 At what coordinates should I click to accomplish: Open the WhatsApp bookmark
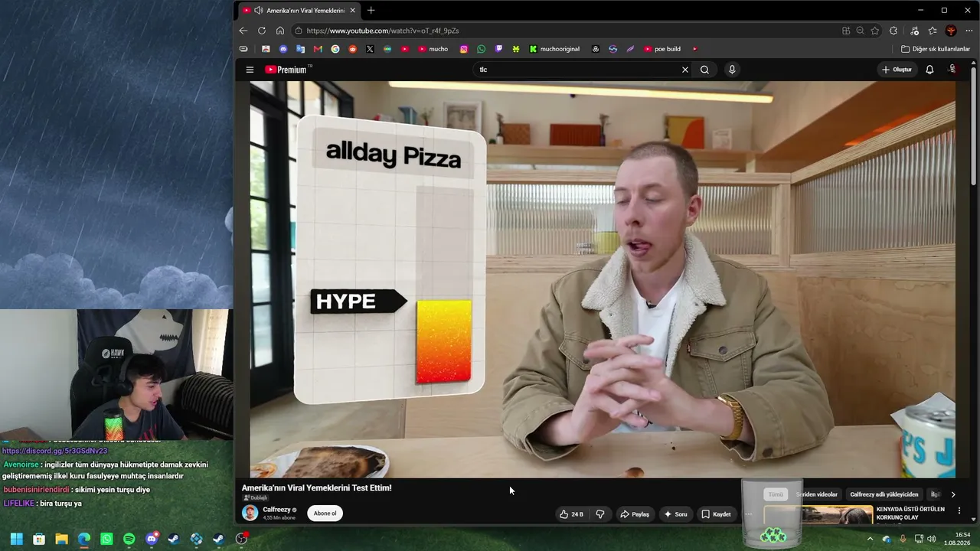coord(481,49)
